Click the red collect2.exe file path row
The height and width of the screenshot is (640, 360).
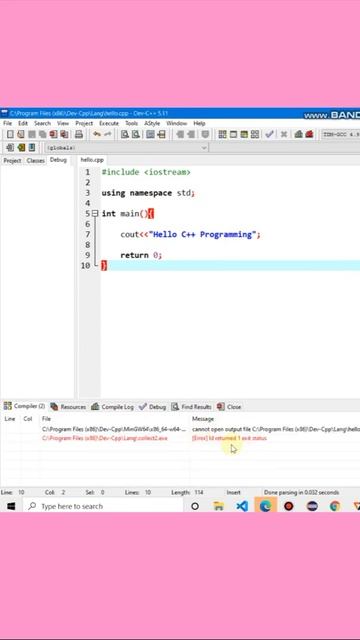105,438
